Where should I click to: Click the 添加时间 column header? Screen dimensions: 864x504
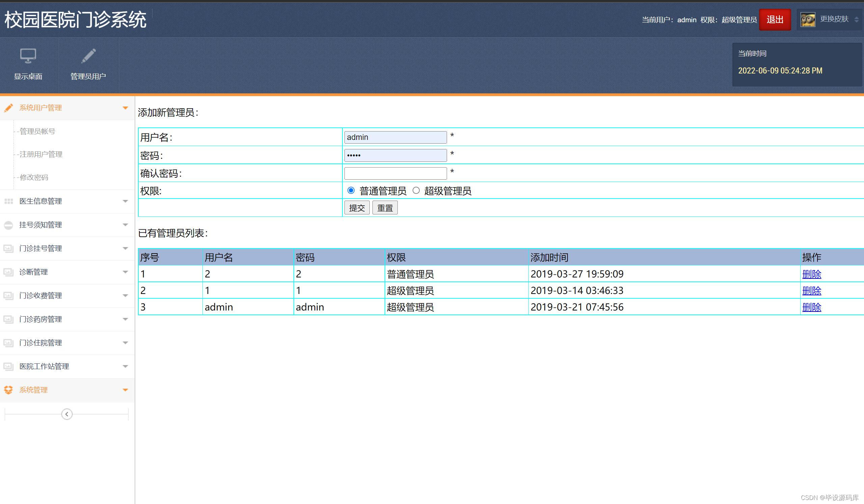coord(550,257)
